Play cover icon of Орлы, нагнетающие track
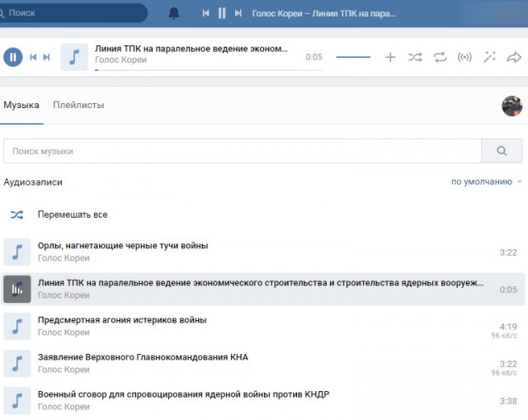 coord(17,252)
